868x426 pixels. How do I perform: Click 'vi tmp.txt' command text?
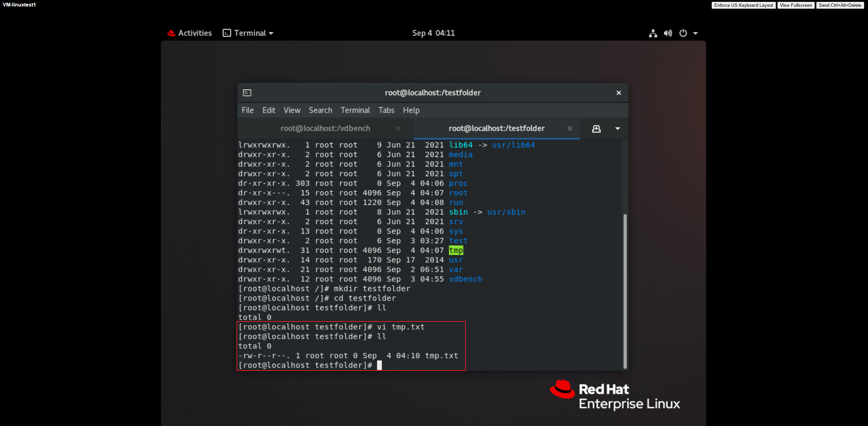pos(400,327)
